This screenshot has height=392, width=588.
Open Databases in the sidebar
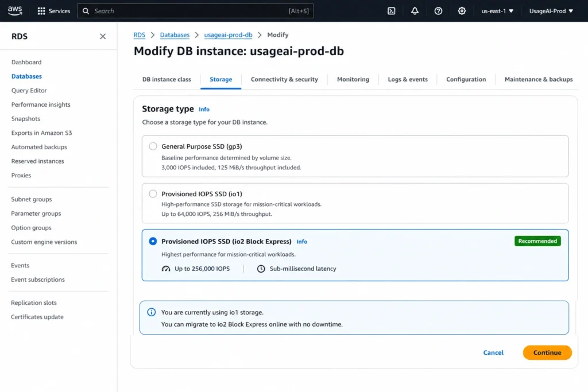pyautogui.click(x=26, y=76)
